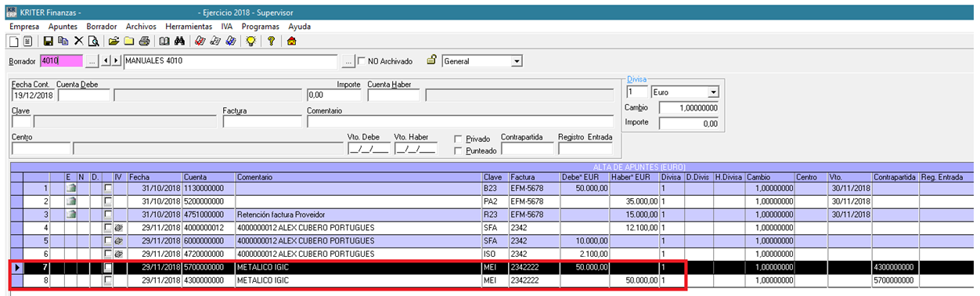
Task: Select account cell 5700000000 in row 7
Action: tap(208, 267)
